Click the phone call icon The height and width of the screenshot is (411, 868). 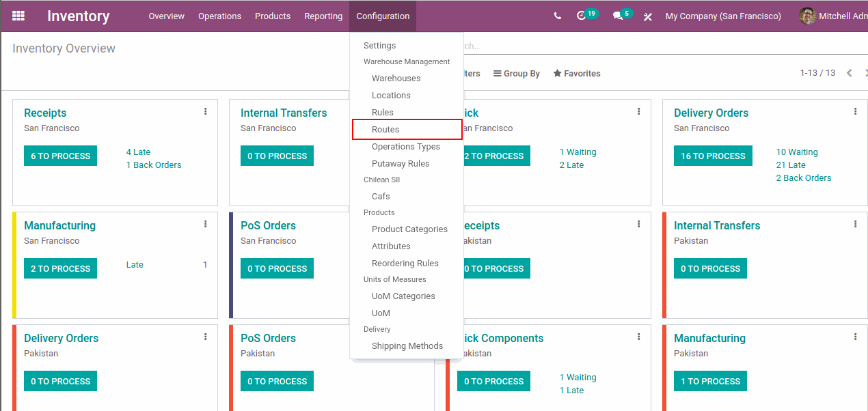coord(558,16)
